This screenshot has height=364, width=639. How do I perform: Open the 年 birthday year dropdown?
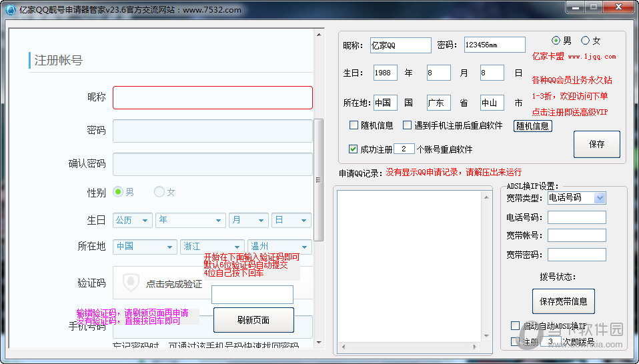190,220
